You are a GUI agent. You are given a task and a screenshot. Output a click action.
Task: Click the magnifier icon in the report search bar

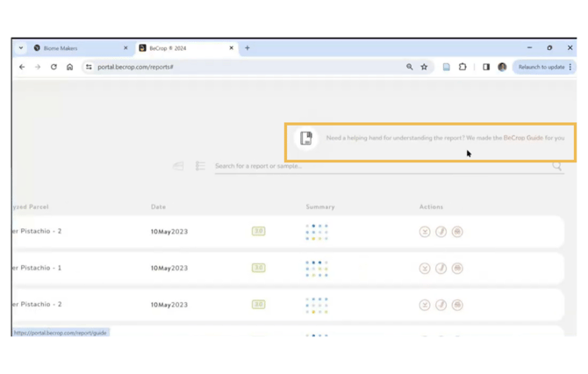[x=556, y=165]
